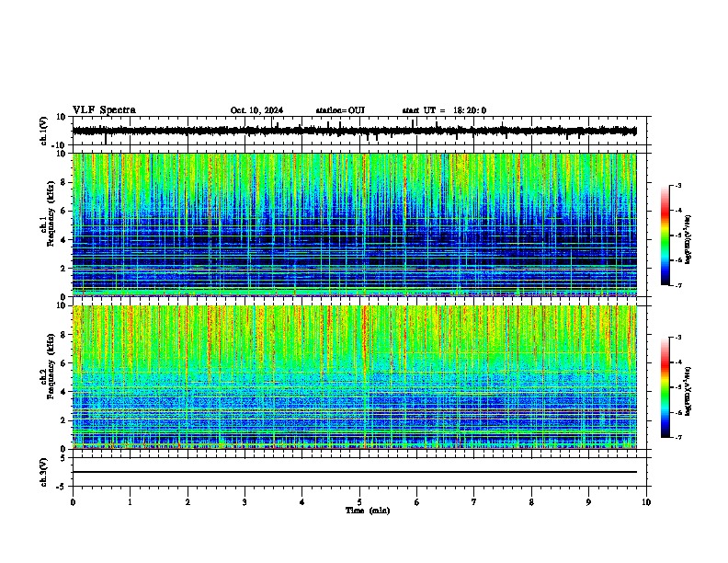Click the "4" kHz tick of ch.2 spectrogram
This screenshot has height=563, width=728.
[63, 392]
